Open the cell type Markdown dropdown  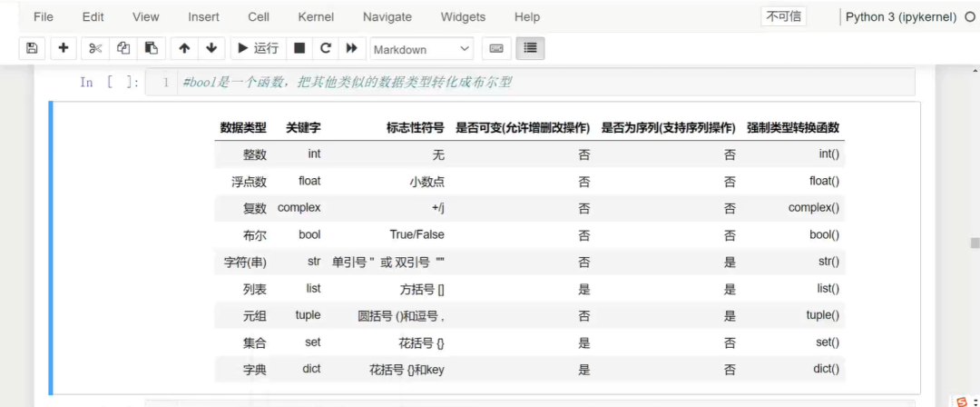(x=422, y=49)
